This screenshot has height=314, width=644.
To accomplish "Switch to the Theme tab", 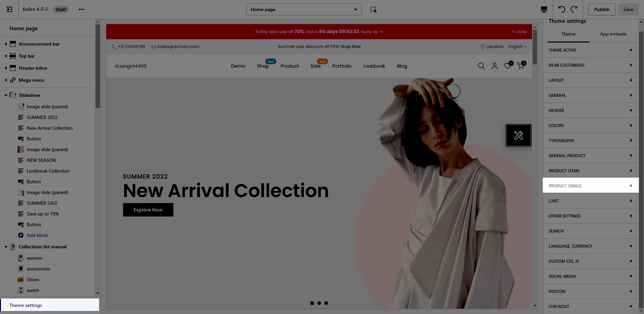I will (x=568, y=34).
